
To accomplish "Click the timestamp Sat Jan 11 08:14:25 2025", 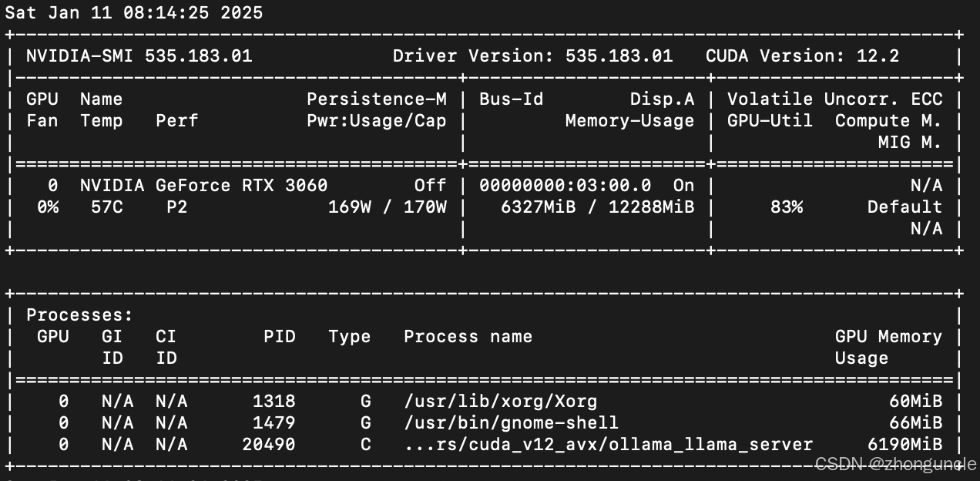I will [x=133, y=13].
